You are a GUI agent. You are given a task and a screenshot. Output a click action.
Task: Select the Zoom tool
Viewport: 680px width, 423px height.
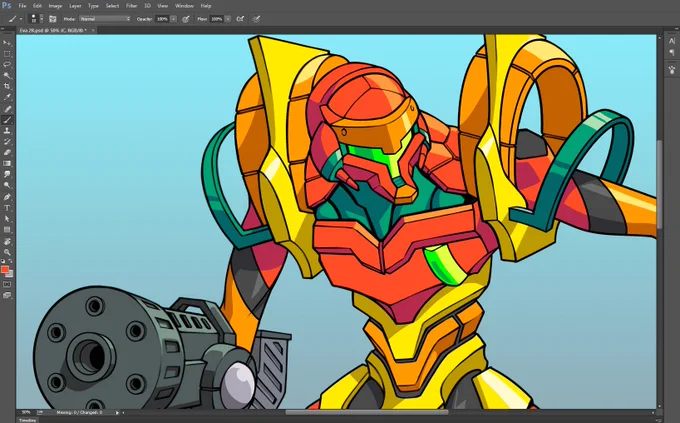(x=7, y=252)
